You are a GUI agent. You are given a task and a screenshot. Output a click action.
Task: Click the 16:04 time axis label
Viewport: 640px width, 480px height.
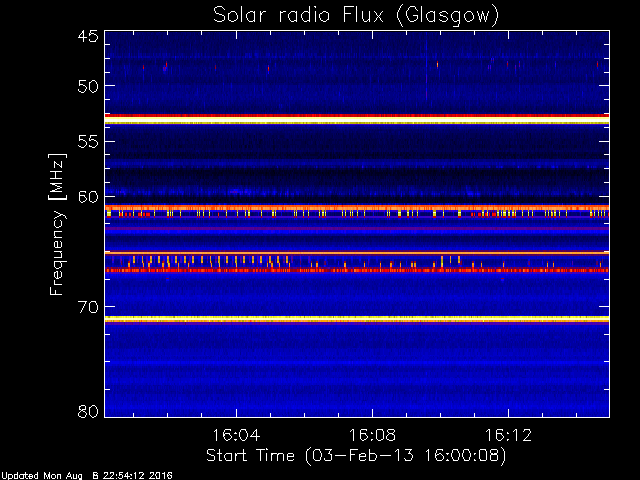(x=236, y=435)
